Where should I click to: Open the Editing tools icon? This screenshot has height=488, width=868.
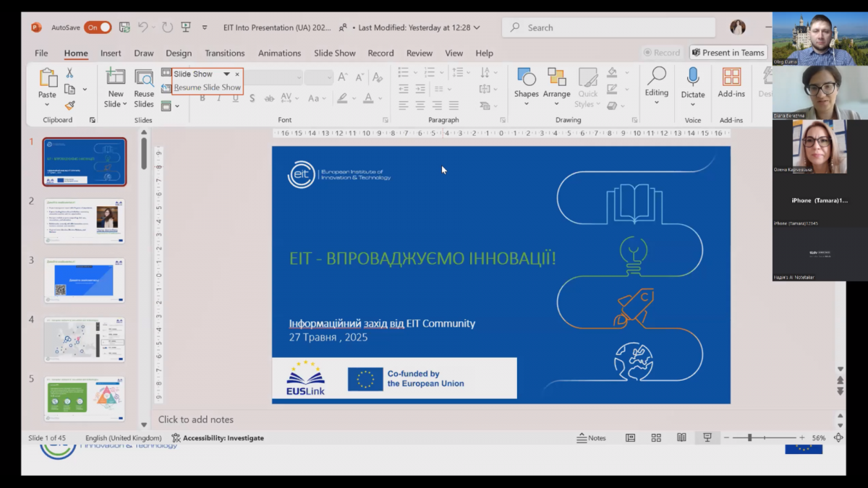656,85
